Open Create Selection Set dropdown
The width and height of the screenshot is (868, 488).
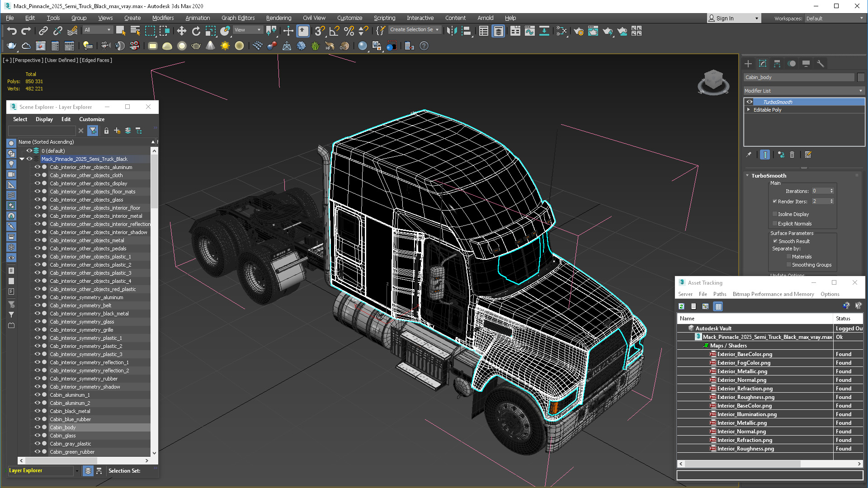(x=414, y=30)
